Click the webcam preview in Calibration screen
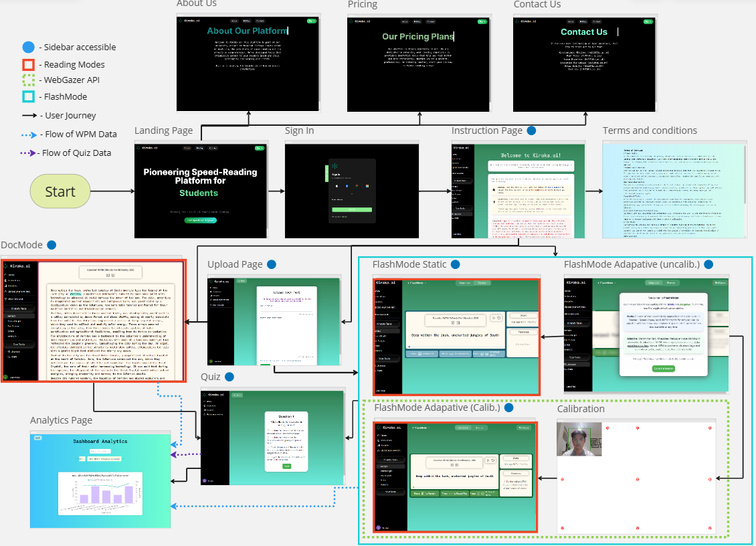 click(x=579, y=439)
